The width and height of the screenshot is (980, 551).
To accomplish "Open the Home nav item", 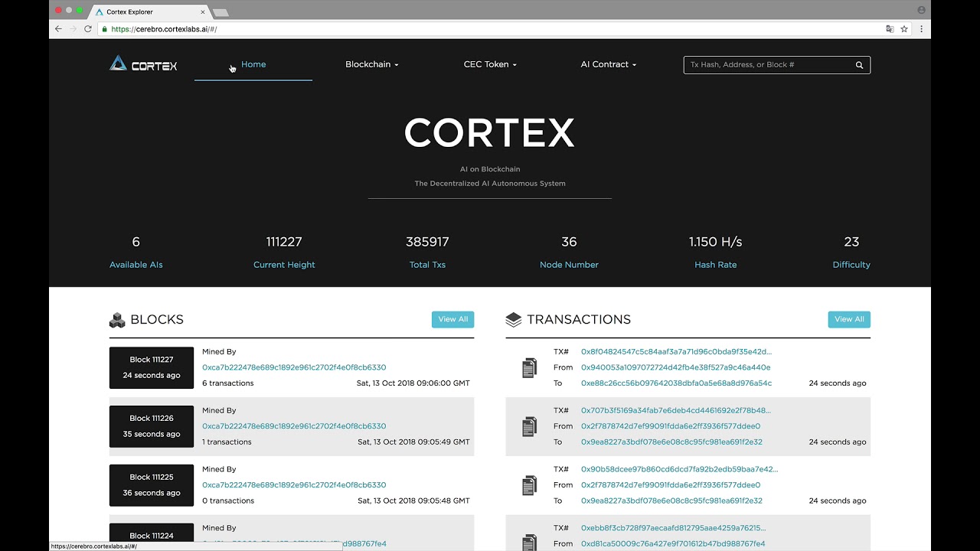I will click(253, 64).
